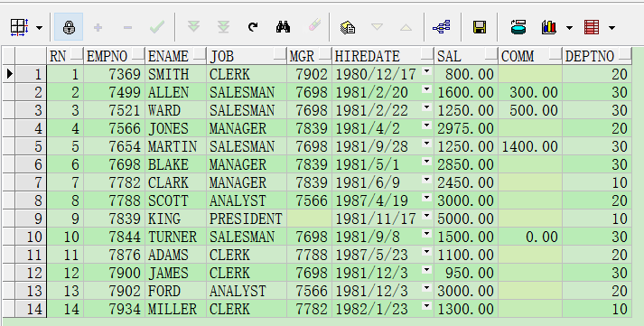This screenshot has height=326, width=644.
Task: Click sort button in DEPTNO column header
Action: click(625, 55)
